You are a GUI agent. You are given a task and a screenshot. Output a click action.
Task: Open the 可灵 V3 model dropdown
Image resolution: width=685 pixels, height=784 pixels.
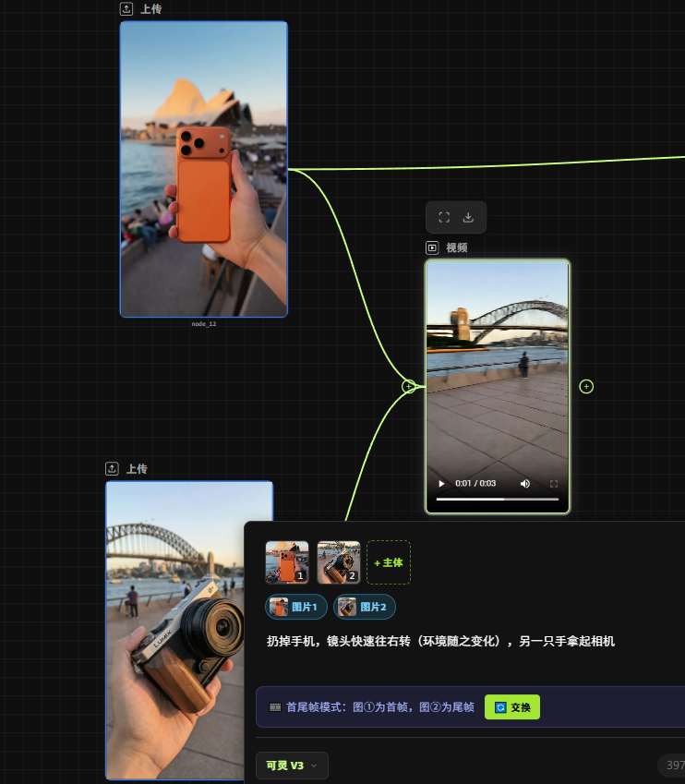pyautogui.click(x=292, y=766)
